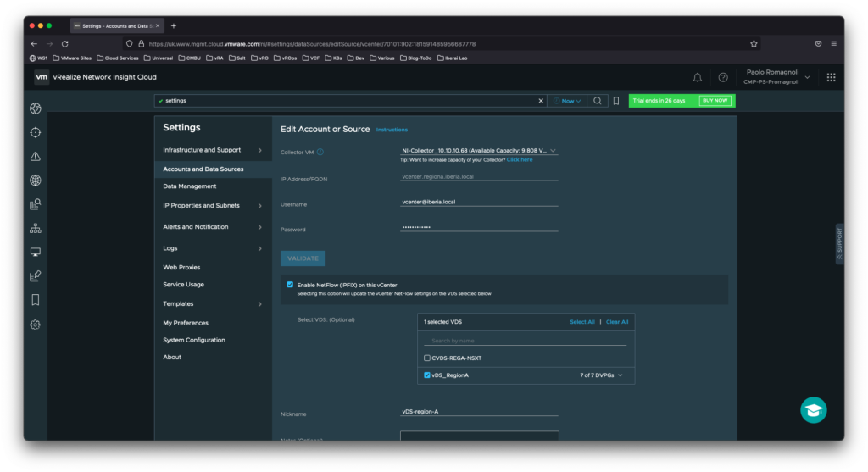Click the Password input field
868x472 pixels.
tap(479, 227)
